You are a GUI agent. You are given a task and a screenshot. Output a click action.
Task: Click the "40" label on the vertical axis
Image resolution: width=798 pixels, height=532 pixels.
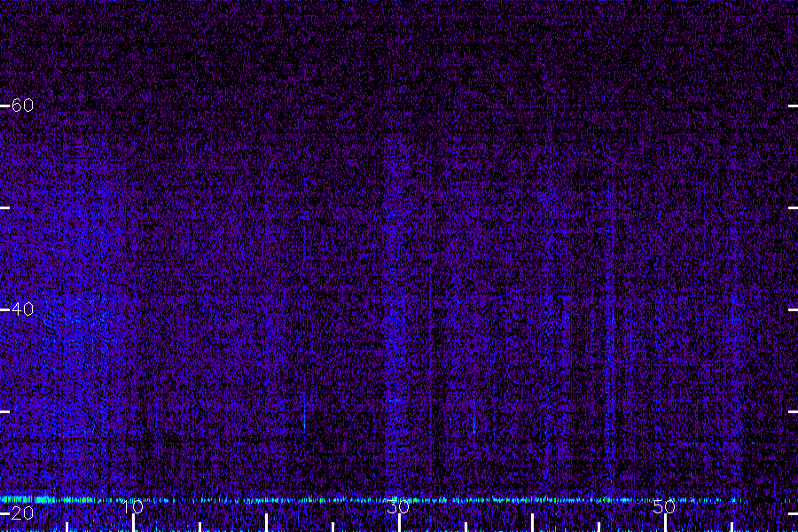click(22, 309)
